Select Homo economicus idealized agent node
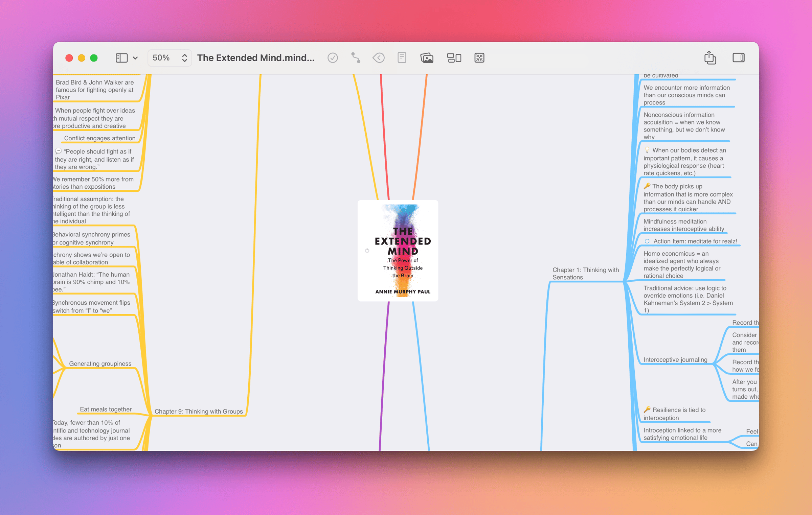 point(682,264)
